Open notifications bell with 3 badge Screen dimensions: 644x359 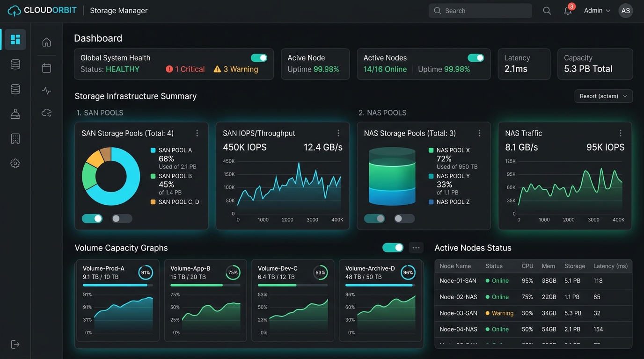[x=568, y=10]
